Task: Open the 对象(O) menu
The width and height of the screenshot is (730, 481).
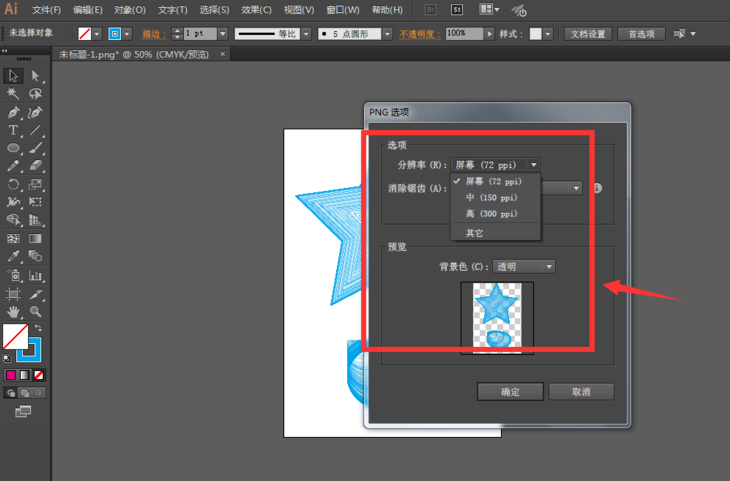Action: click(129, 10)
